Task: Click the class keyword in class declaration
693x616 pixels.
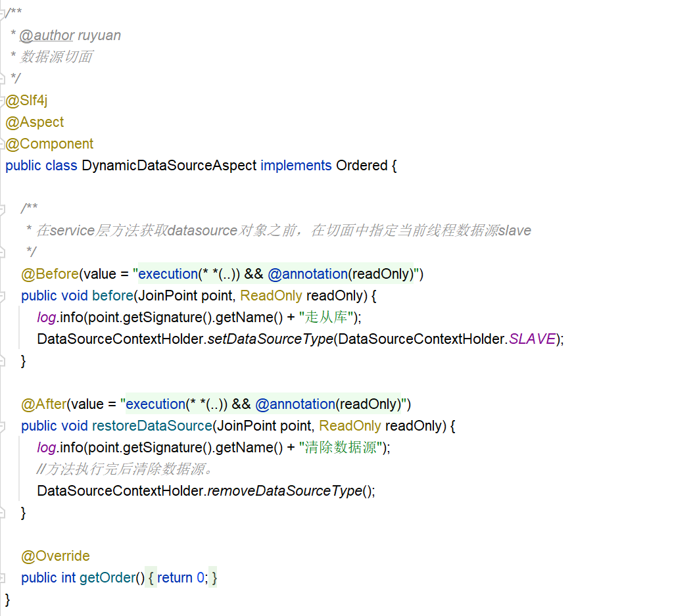Action: 61,165
